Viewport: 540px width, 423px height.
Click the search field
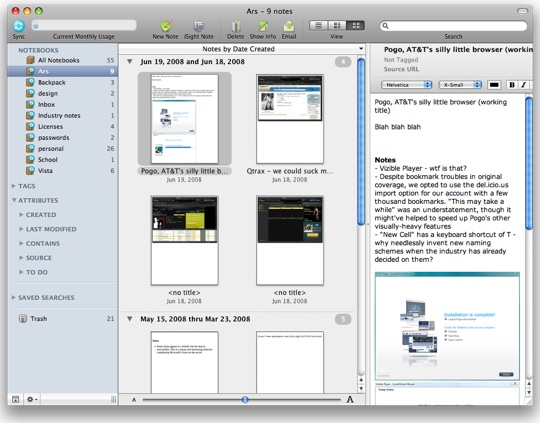[x=454, y=26]
